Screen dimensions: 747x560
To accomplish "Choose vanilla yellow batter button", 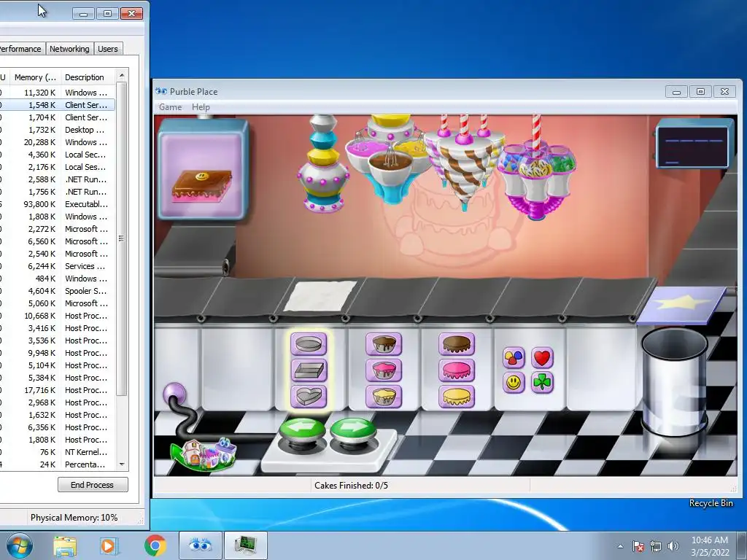I will click(384, 396).
